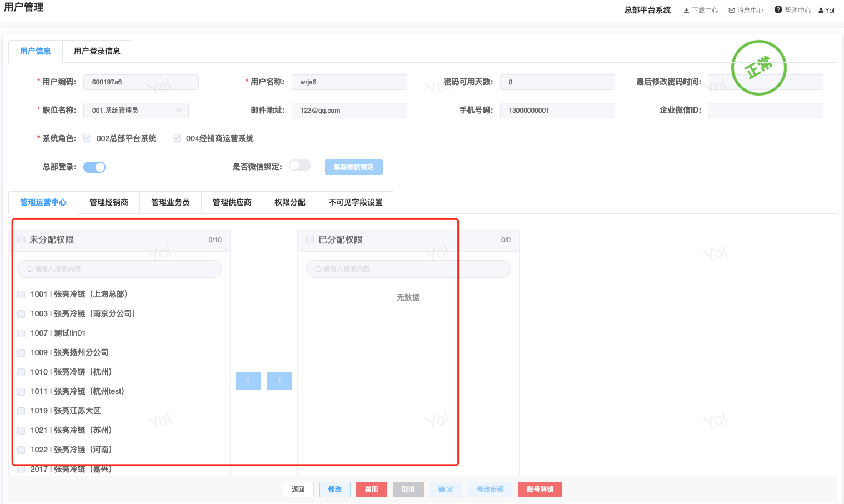
Task: Open the 不可见字段设置 tab
Action: tap(356, 202)
